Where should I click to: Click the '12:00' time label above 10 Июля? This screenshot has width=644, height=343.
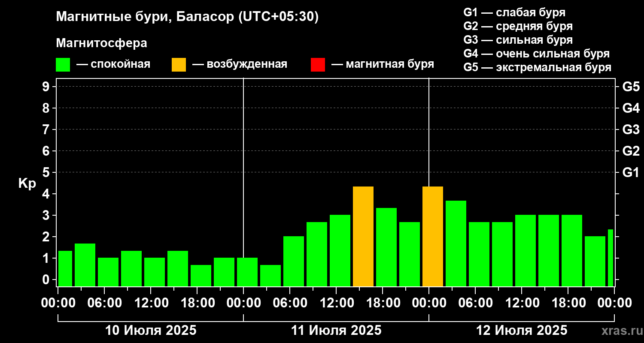[151, 303]
